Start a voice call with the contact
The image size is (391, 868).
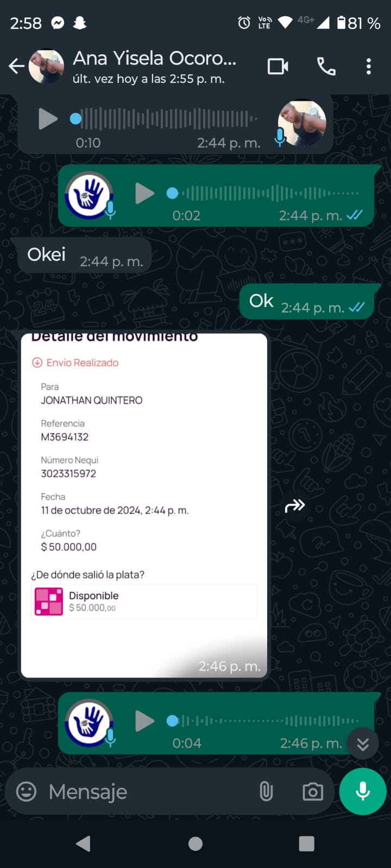click(326, 66)
